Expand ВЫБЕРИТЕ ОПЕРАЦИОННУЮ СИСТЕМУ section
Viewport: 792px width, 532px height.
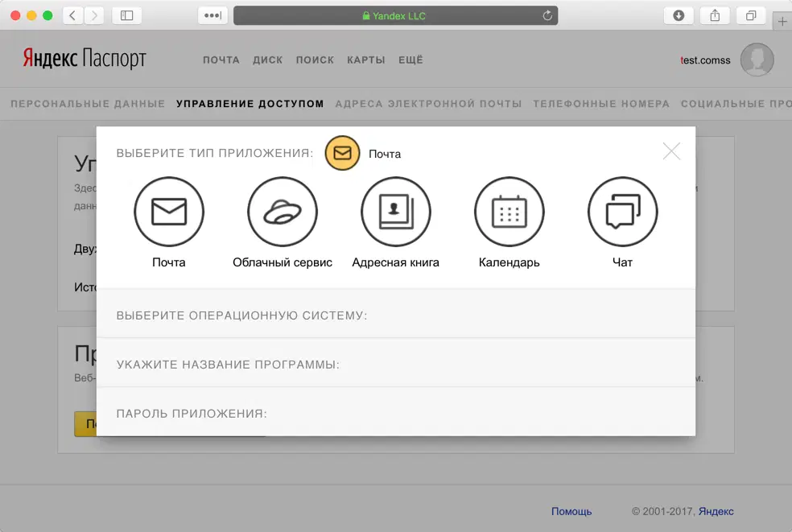coord(395,313)
